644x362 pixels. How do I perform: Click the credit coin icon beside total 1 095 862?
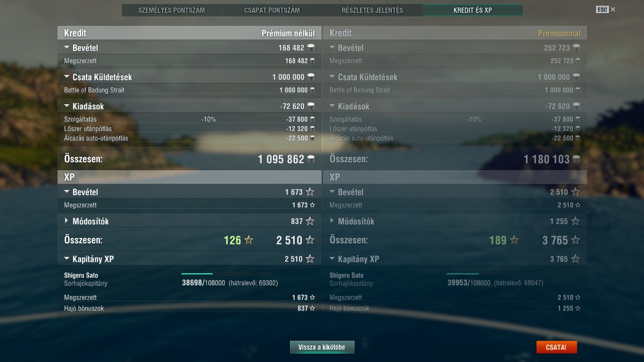(x=311, y=159)
